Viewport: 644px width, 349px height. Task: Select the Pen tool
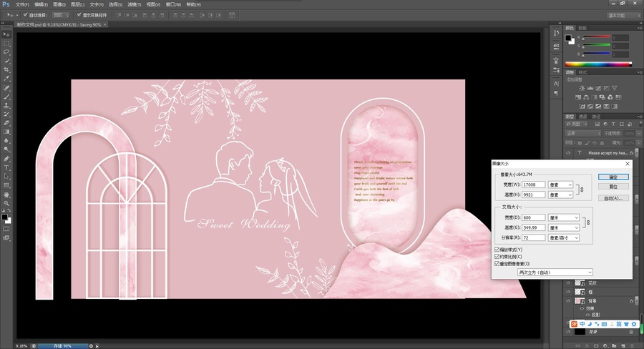6,159
